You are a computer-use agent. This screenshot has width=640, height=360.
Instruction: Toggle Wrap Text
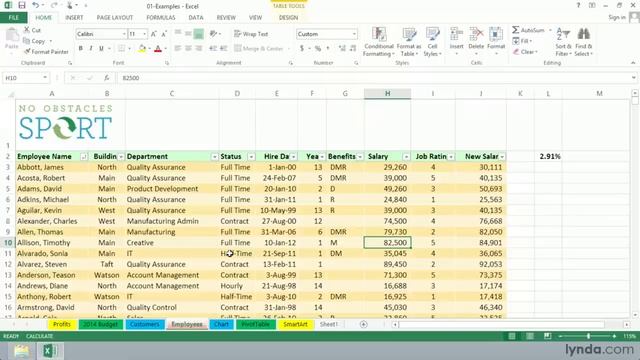[251, 34]
